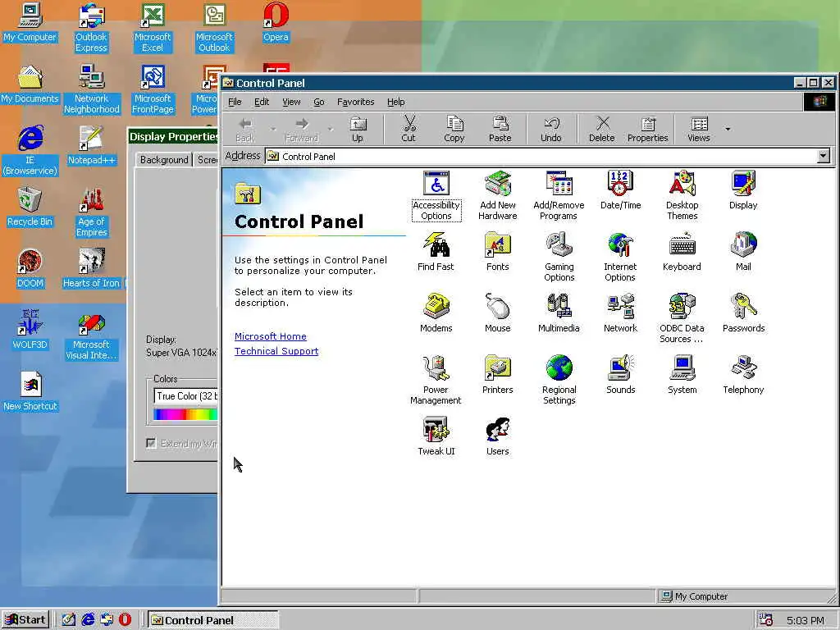Select the My Computer desktop icon
Viewport: 840px width, 630px height.
pos(30,22)
